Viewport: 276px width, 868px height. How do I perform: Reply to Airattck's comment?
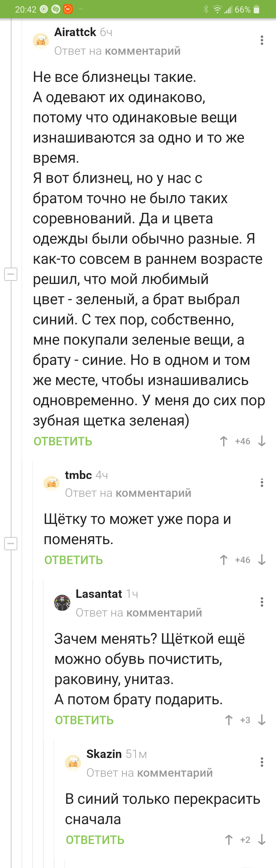(x=63, y=441)
